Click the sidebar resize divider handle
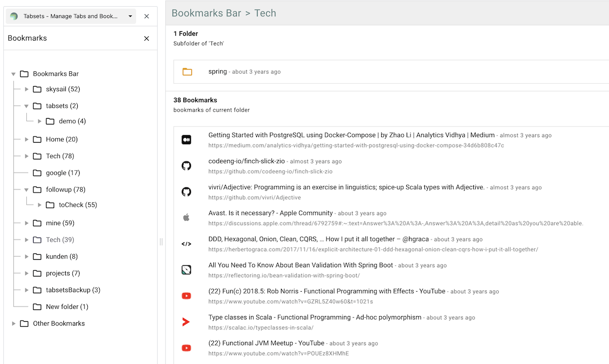The height and width of the screenshot is (364, 609). [161, 242]
